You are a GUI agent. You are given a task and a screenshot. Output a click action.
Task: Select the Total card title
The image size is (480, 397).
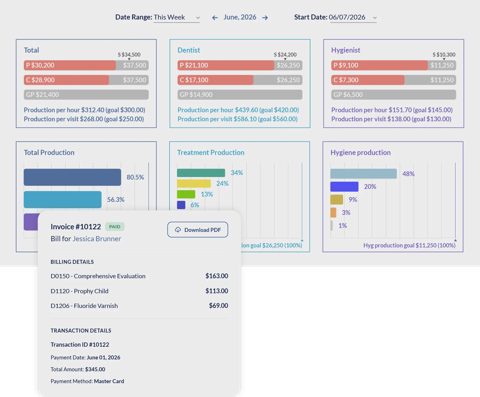click(31, 50)
